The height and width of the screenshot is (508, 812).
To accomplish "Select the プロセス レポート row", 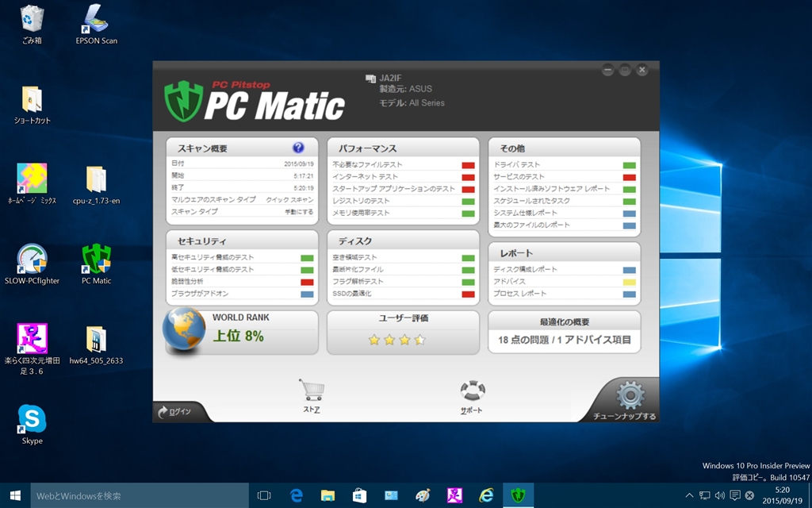I will point(565,294).
